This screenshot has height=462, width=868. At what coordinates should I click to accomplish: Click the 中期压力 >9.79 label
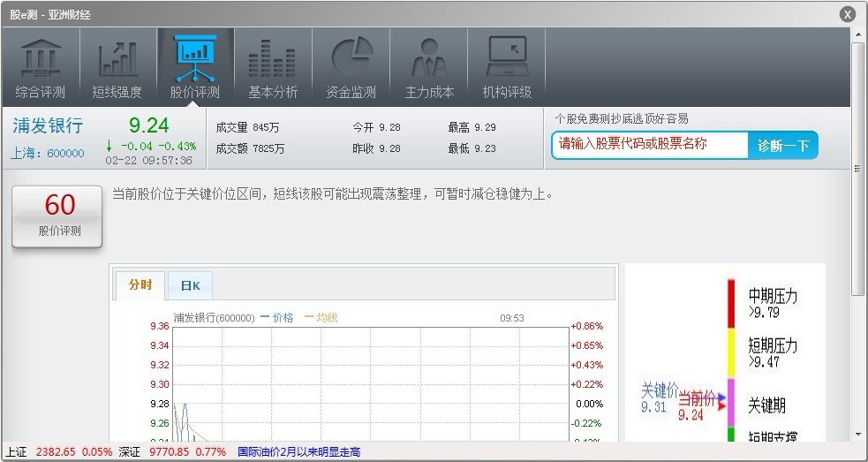pyautogui.click(x=773, y=303)
